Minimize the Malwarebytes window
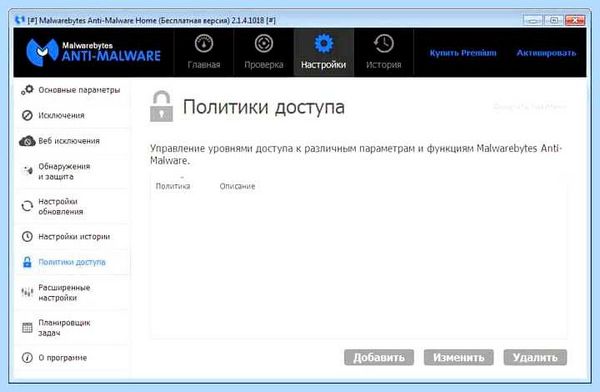The width and height of the screenshot is (600, 392). [x=534, y=20]
